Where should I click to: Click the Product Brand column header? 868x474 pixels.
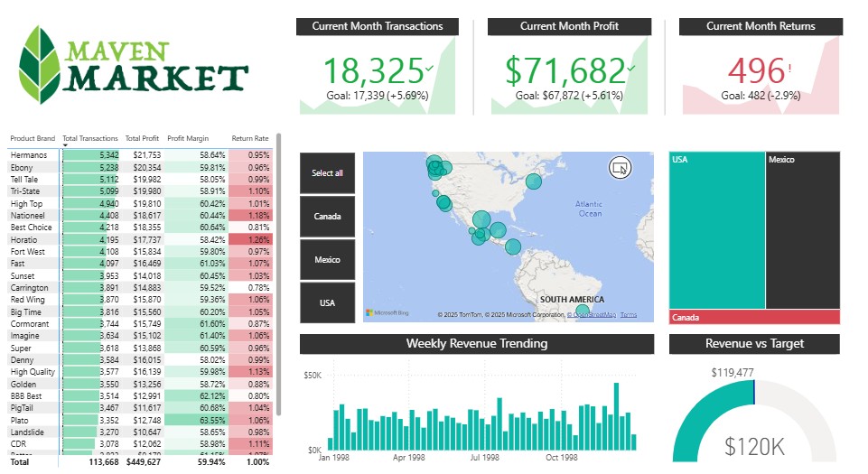(33, 138)
